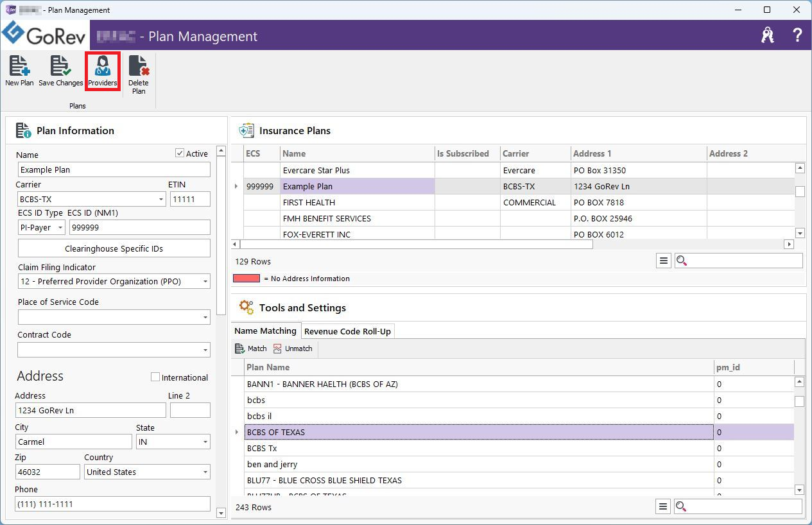Open the Contract Code dropdown

click(x=205, y=350)
